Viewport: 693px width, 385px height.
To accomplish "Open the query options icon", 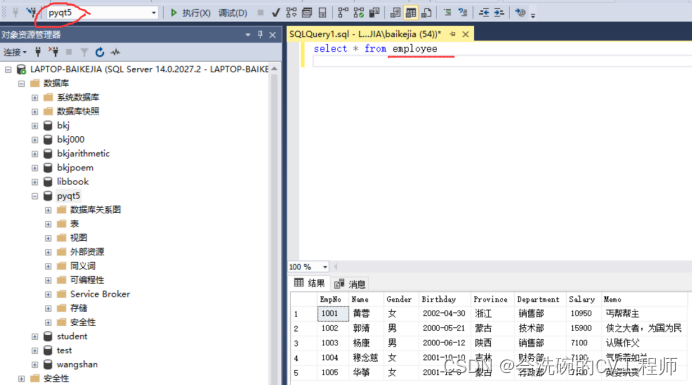I will tap(307, 13).
